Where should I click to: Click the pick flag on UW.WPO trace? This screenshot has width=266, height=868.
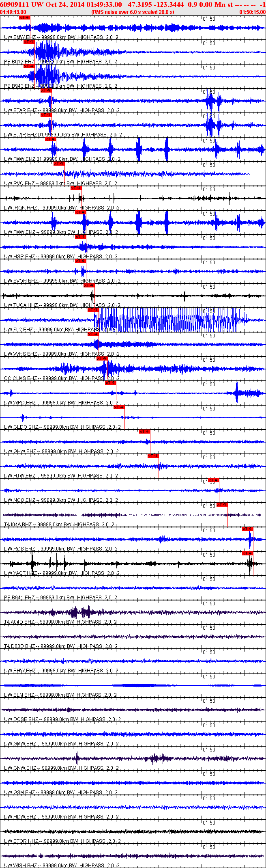(111, 383)
